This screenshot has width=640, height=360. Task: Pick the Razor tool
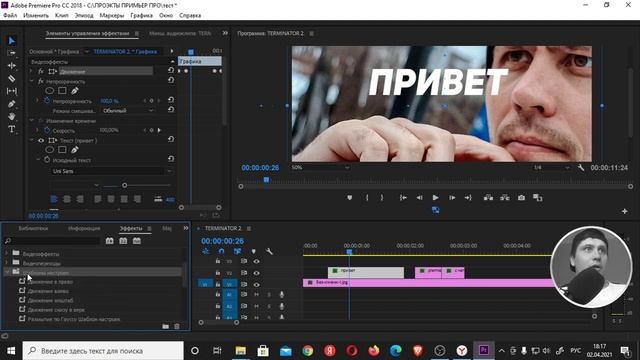click(11, 78)
